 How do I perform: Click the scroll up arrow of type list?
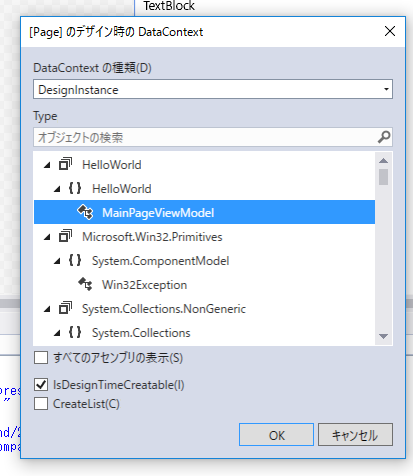point(383,161)
